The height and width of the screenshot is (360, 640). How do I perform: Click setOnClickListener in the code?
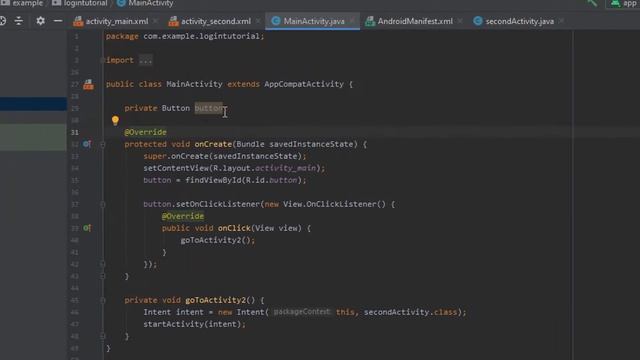point(218,204)
